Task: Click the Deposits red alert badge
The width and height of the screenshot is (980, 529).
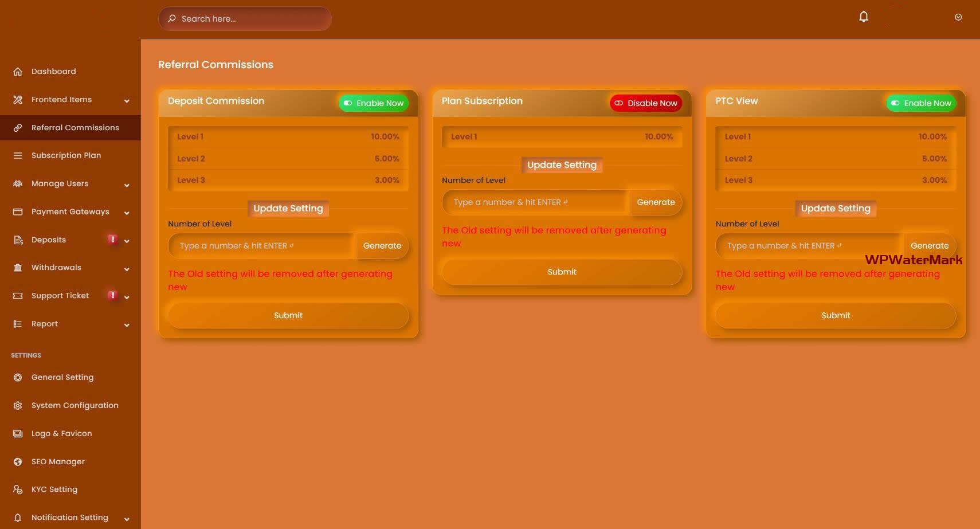Action: coord(112,239)
